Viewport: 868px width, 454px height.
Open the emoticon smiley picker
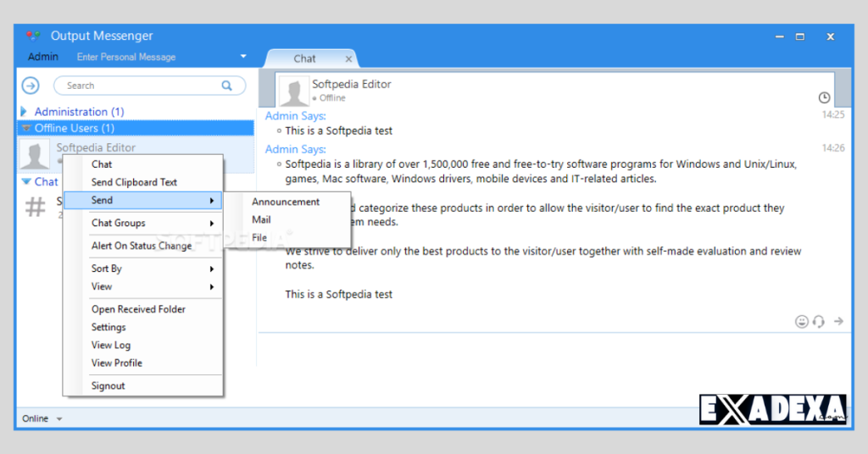801,321
